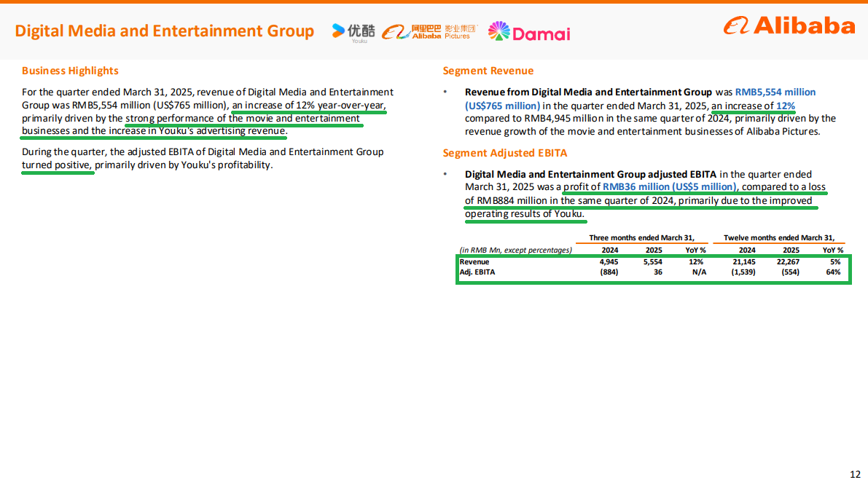Screen dimensions: 868x485
Task: Click the '36' Adj. EBITA cell
Action: (x=657, y=272)
